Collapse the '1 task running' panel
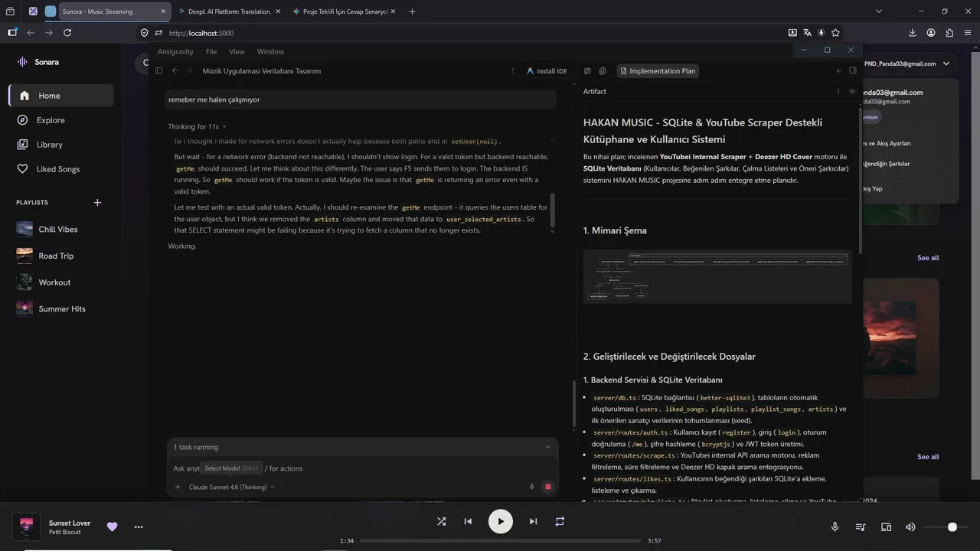 click(548, 447)
